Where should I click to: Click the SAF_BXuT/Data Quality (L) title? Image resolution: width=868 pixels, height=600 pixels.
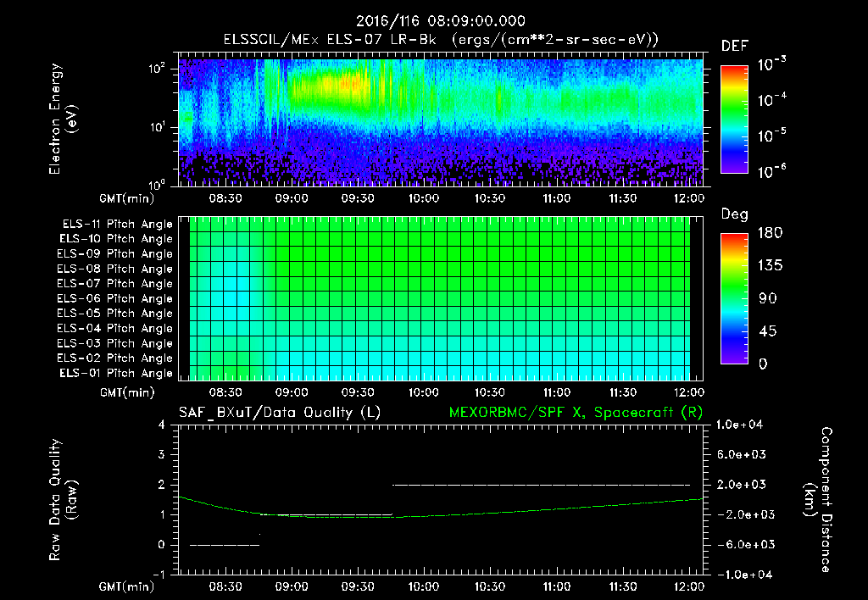pyautogui.click(x=280, y=413)
